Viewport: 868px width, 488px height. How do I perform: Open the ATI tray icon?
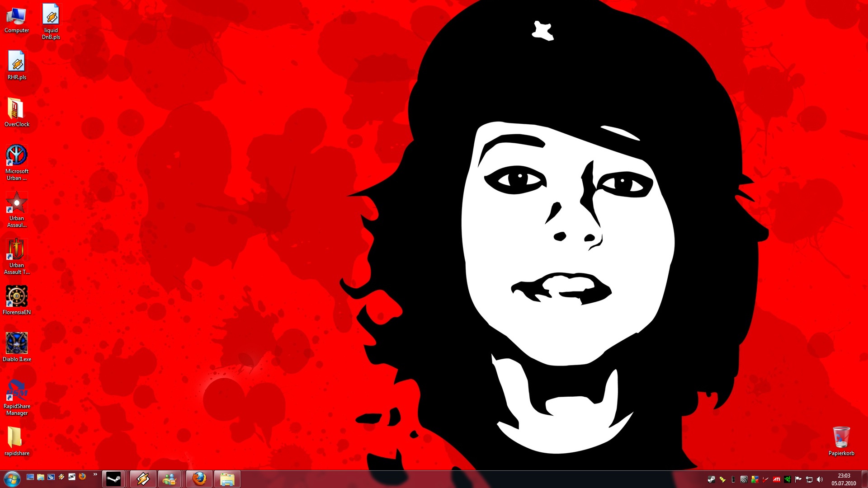coord(777,479)
